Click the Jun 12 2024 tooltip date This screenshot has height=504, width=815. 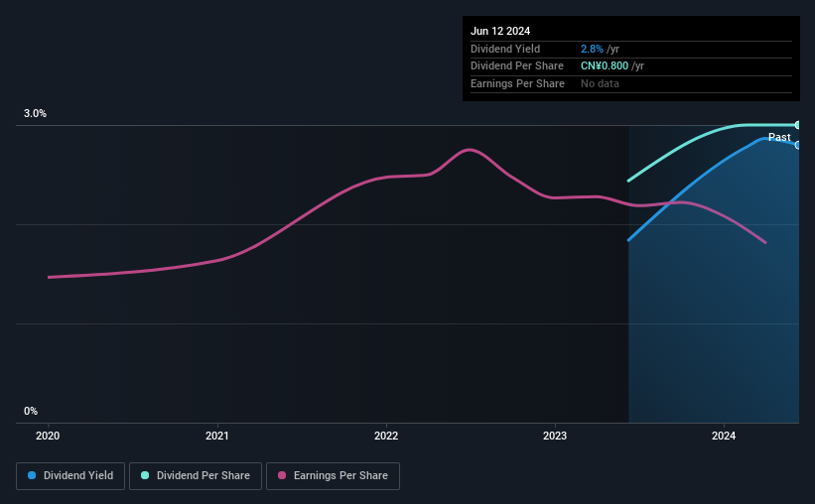tap(500, 31)
